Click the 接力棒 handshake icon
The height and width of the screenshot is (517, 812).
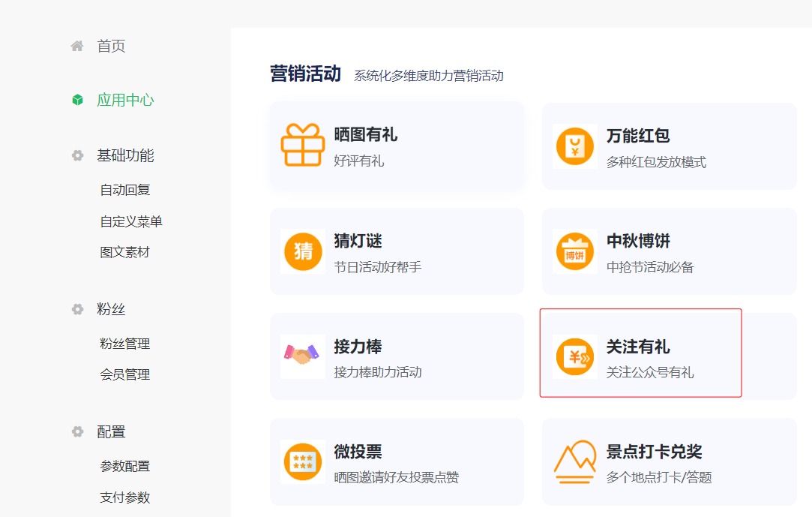point(301,355)
